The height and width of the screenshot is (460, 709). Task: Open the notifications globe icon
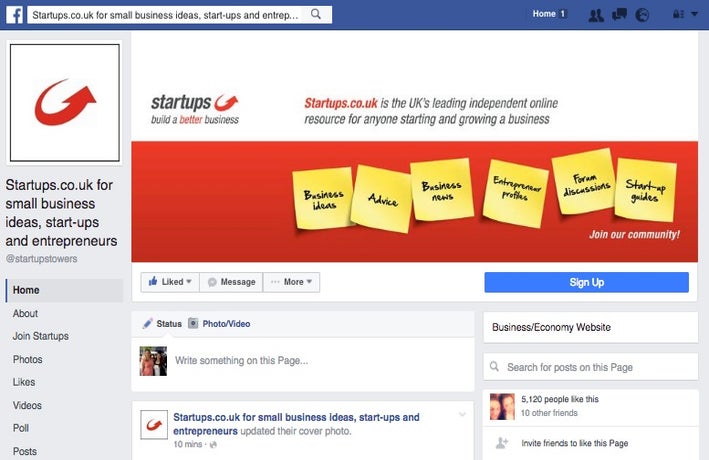click(x=642, y=15)
